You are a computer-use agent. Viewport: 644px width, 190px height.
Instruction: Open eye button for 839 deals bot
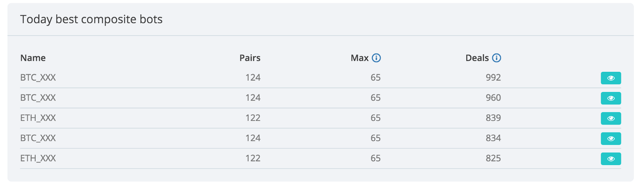(611, 119)
